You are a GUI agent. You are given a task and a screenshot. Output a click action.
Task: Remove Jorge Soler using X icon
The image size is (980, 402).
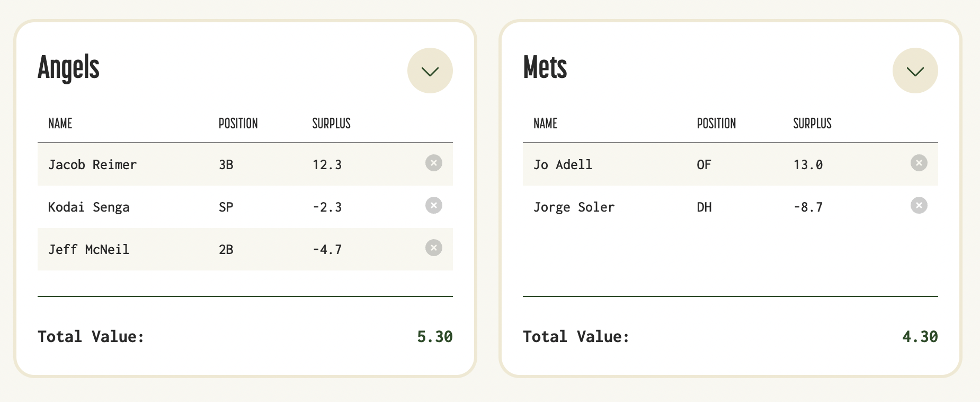[919, 205]
